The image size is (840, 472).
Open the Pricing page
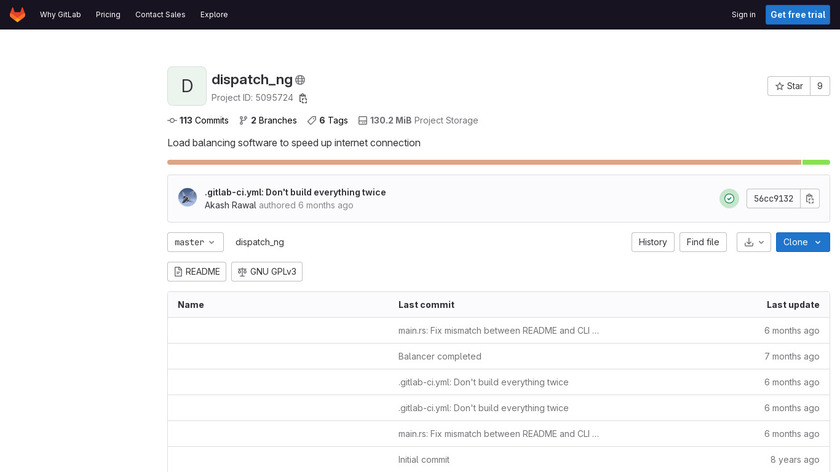coord(108,14)
